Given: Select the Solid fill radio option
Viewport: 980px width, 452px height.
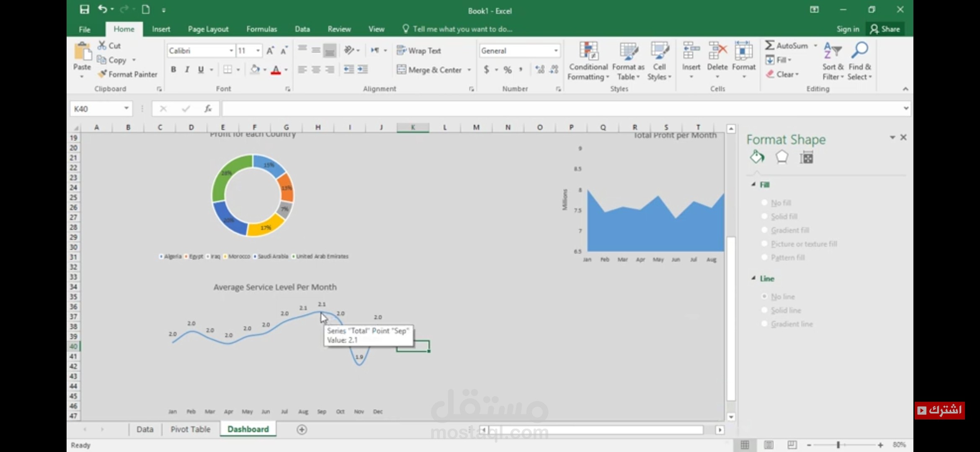Looking at the screenshot, I should click(764, 216).
